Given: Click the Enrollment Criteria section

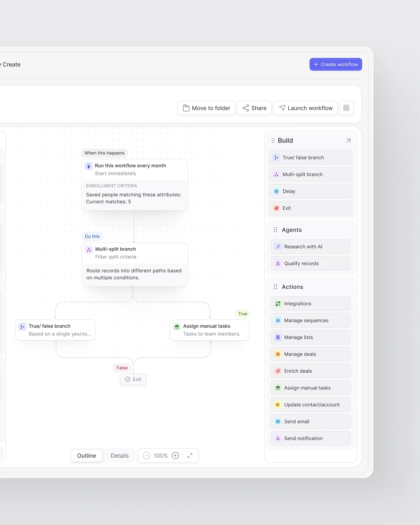Looking at the screenshot, I should coord(135,194).
